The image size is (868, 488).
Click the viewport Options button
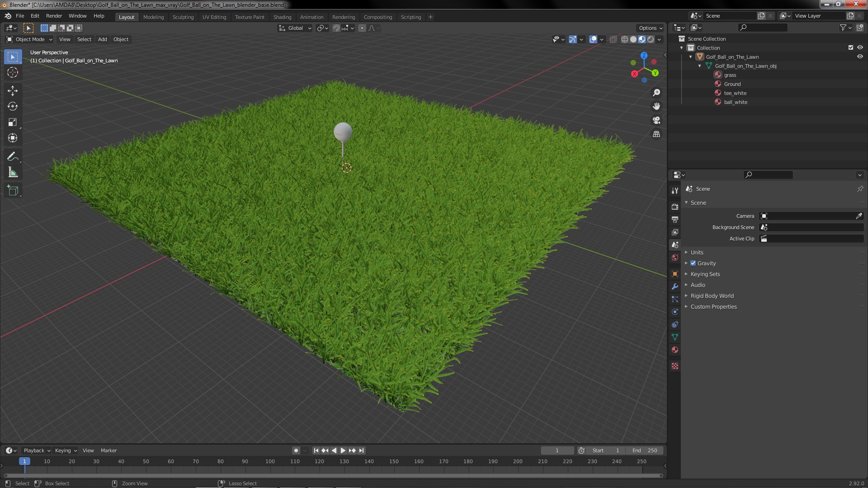650,28
